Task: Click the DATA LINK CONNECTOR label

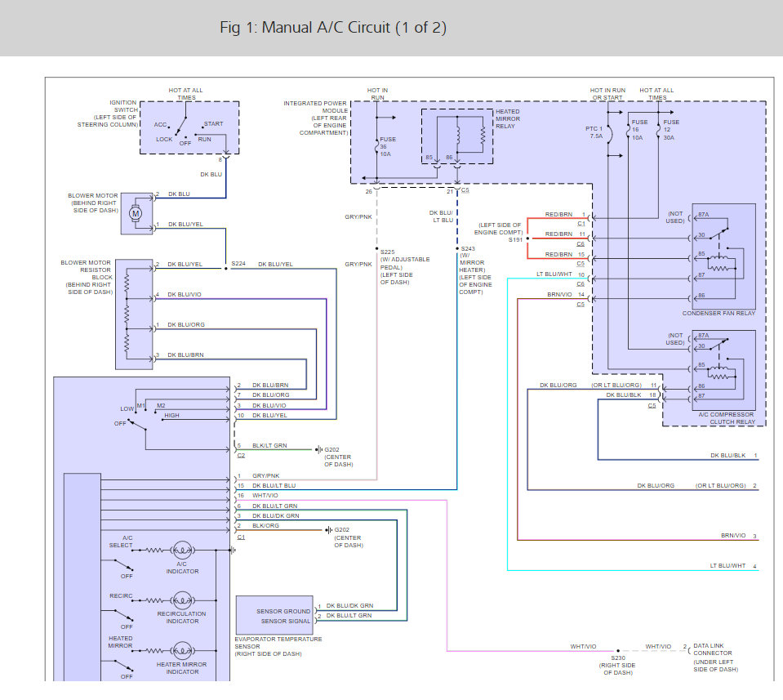Action: [x=713, y=649]
